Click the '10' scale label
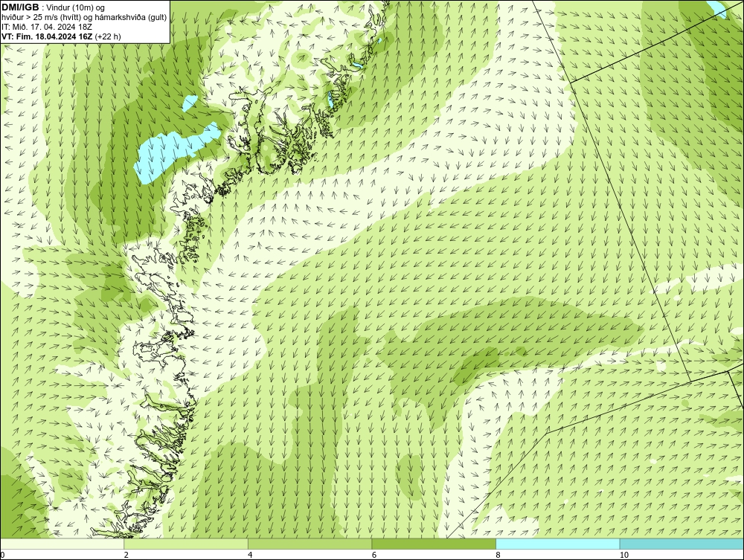Viewport: 744px width, 560px height. [624, 555]
